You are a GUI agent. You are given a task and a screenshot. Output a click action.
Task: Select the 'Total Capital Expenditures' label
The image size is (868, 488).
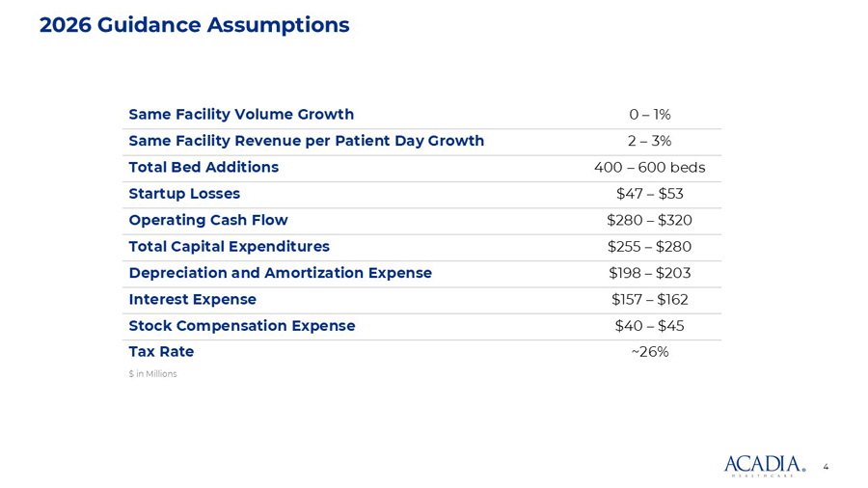coord(229,246)
